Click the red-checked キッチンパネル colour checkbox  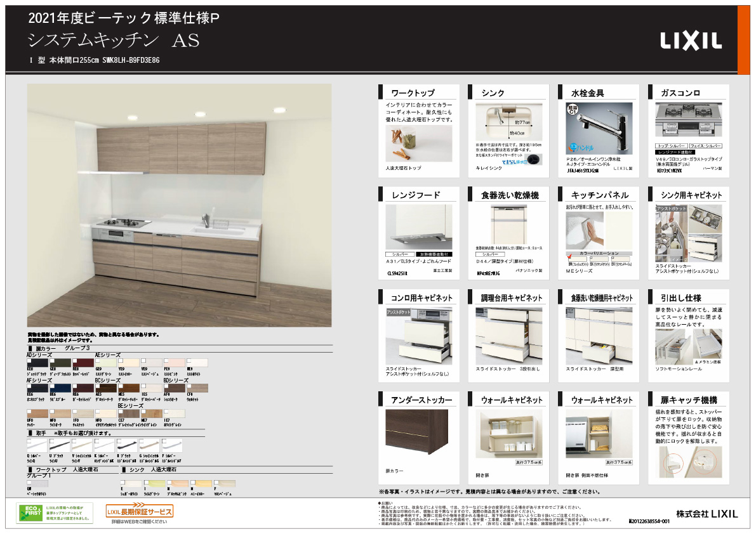click(x=571, y=258)
